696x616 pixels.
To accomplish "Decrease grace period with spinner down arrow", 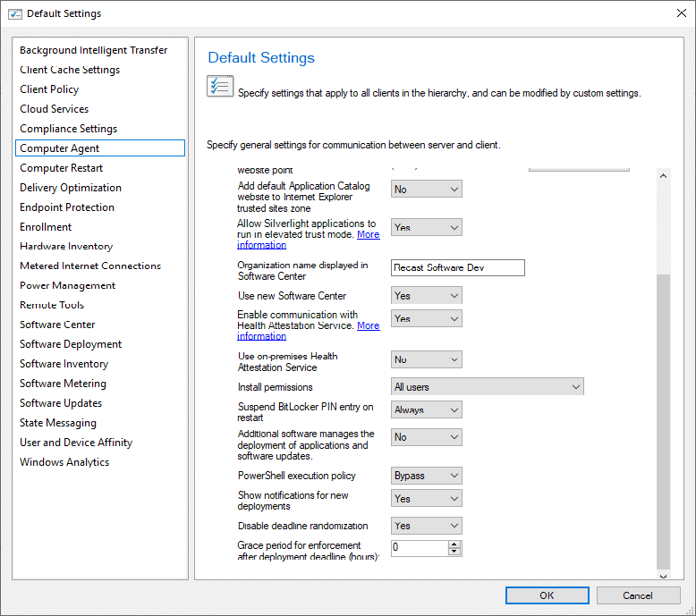I will [x=454, y=553].
